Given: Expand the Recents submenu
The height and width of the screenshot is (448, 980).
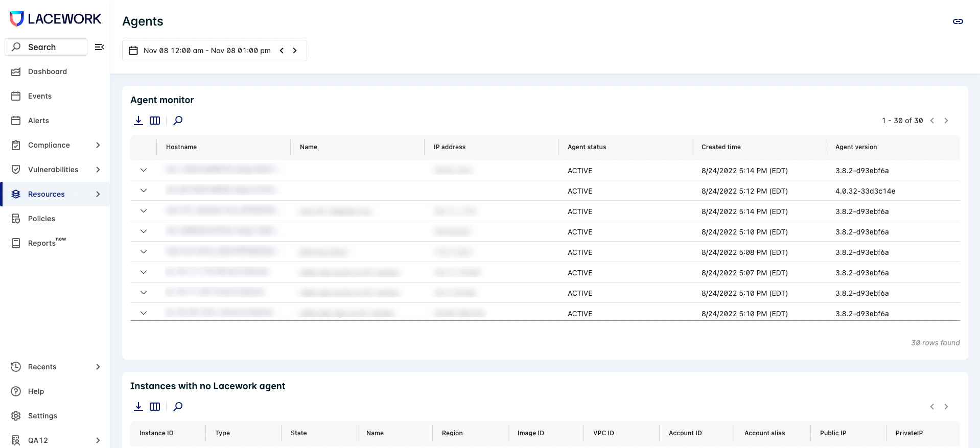Looking at the screenshot, I should 98,367.
